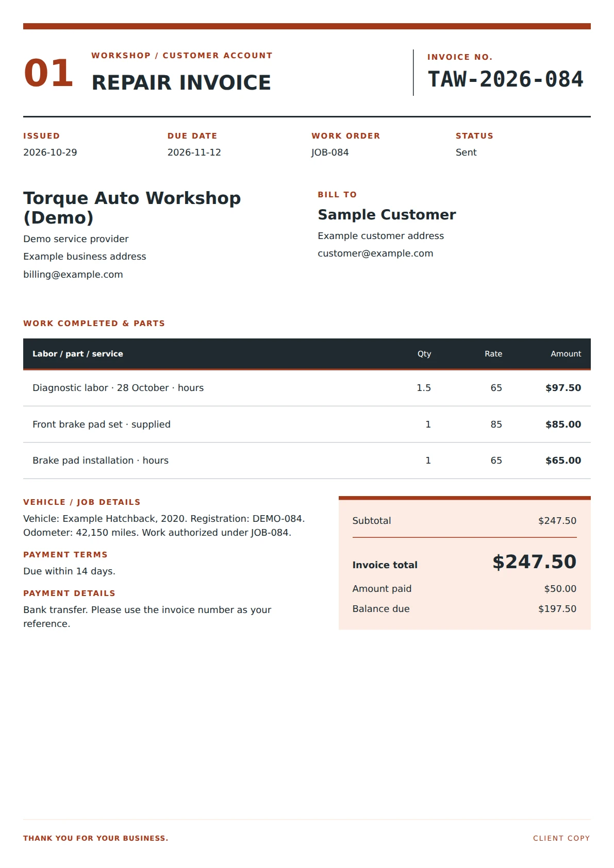Select the large invoice total $247.50
Screen dimensions: 614x868
[534, 562]
